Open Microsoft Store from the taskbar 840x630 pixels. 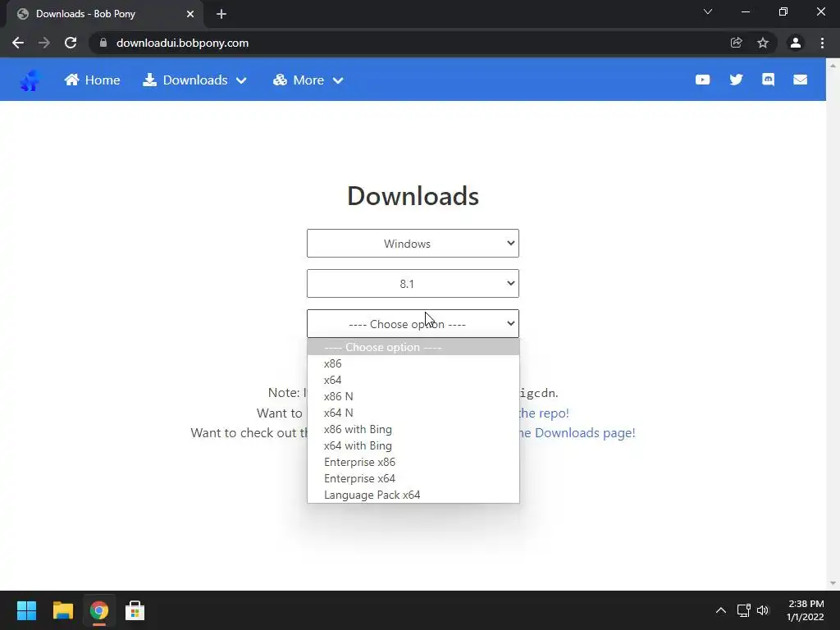click(x=135, y=610)
